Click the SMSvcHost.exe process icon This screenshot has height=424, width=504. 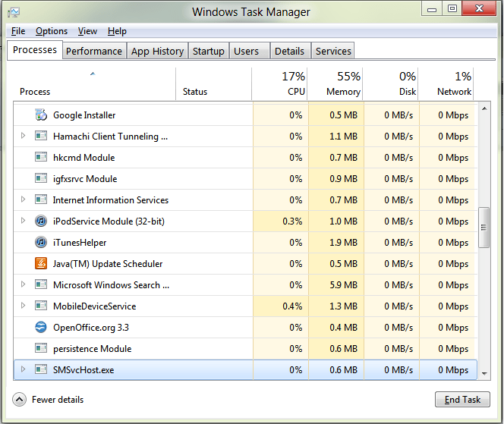point(41,369)
